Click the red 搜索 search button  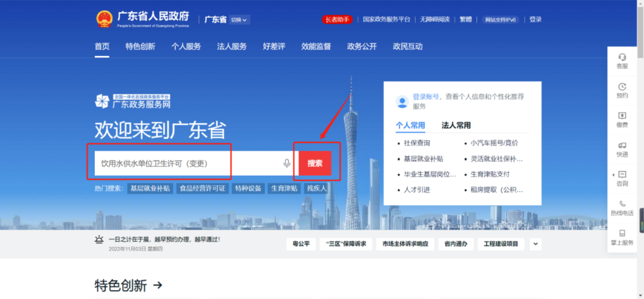[x=315, y=164]
